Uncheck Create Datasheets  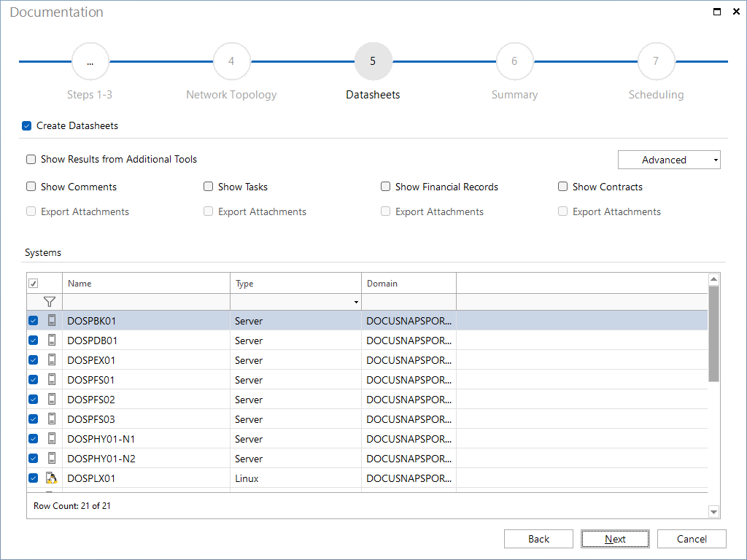(27, 125)
